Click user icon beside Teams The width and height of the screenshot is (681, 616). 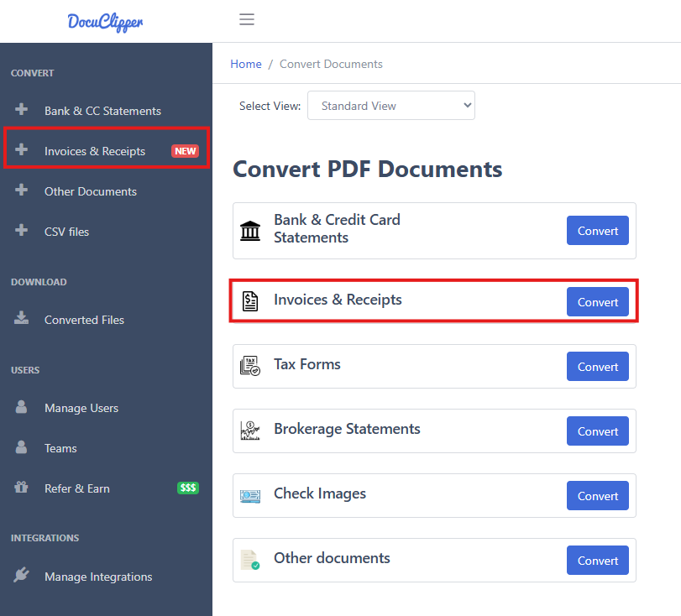(x=21, y=446)
